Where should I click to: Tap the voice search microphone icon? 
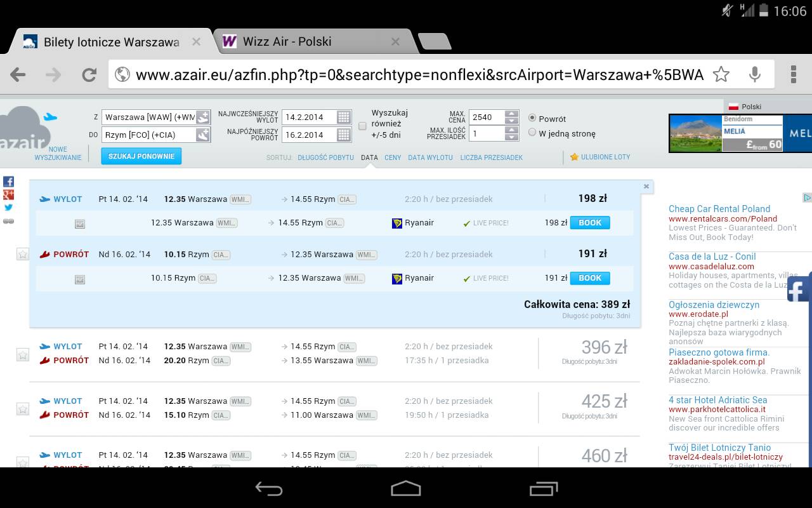755,74
